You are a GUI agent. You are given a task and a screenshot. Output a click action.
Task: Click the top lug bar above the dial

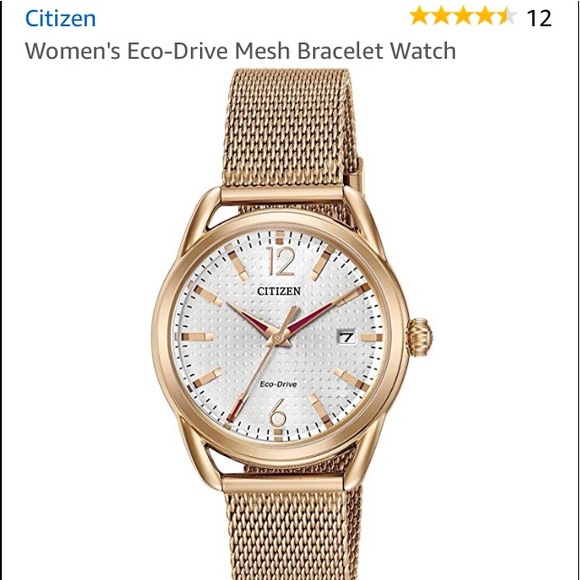pyautogui.click(x=283, y=196)
